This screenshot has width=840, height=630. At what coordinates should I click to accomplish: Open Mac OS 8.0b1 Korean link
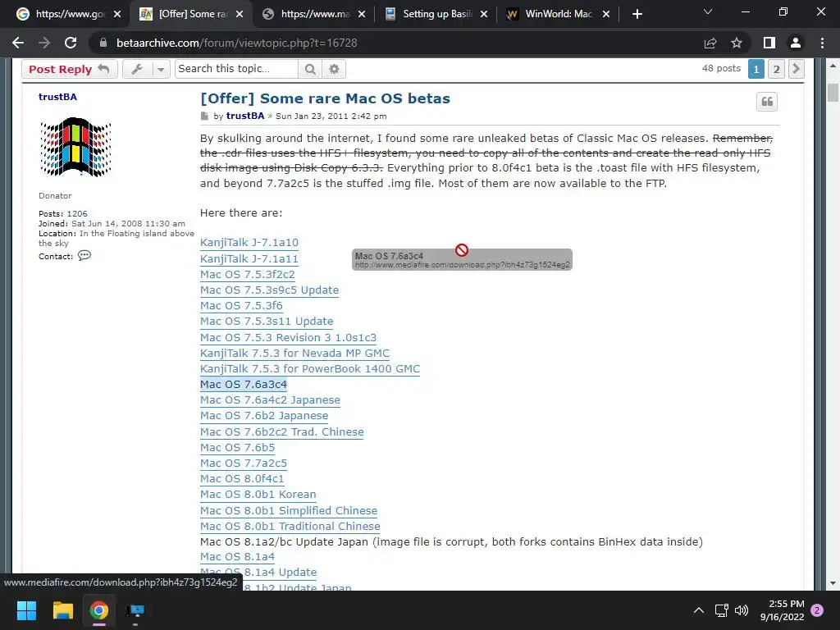pos(258,494)
